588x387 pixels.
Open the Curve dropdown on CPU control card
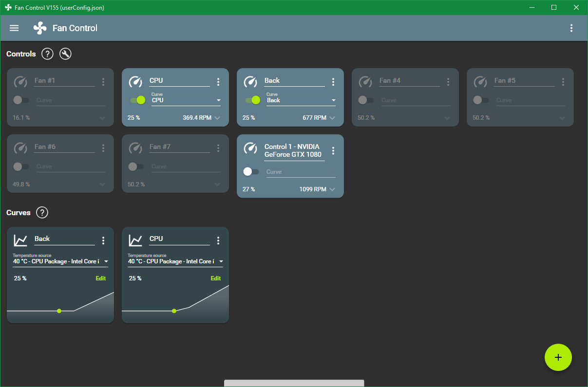click(186, 100)
